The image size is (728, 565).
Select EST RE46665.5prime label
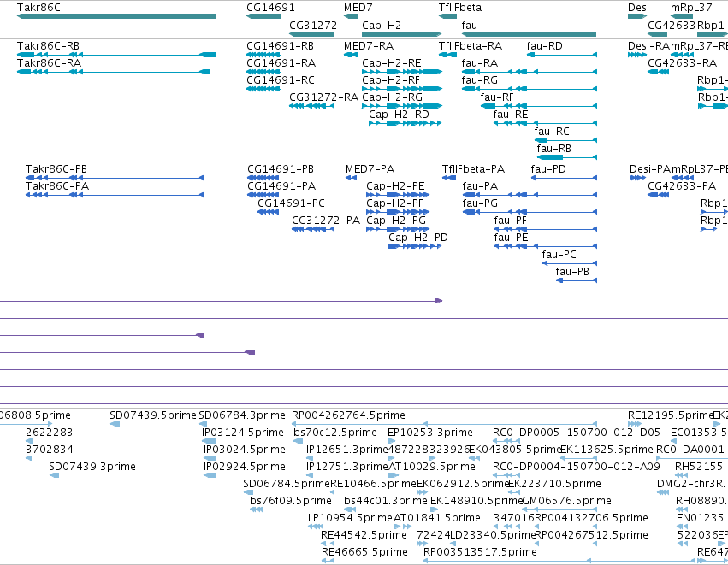coord(364,552)
